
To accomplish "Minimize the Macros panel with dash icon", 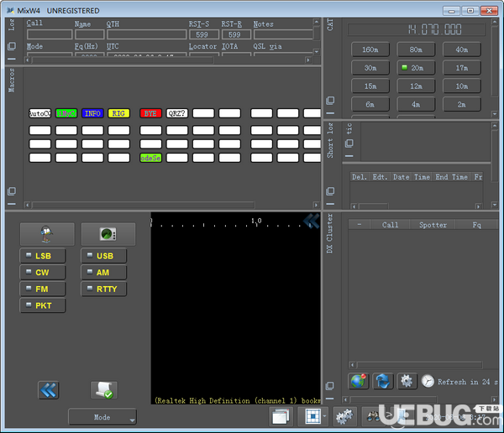I will tap(12, 204).
